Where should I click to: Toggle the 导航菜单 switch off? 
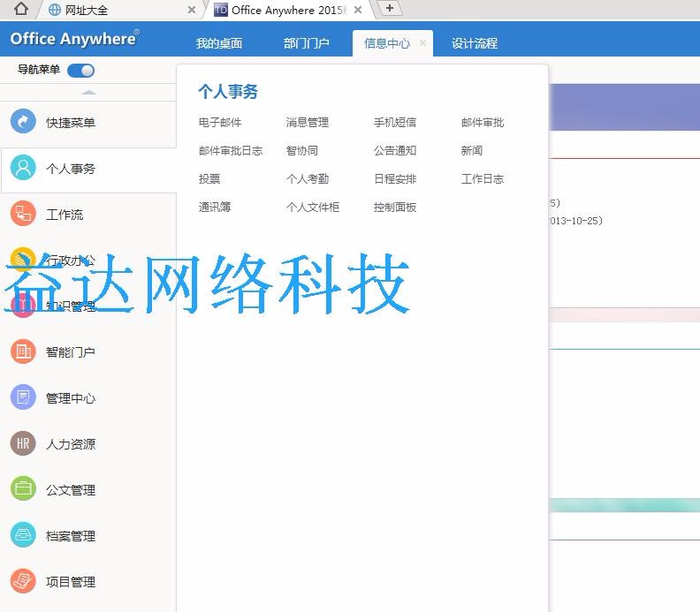point(80,70)
